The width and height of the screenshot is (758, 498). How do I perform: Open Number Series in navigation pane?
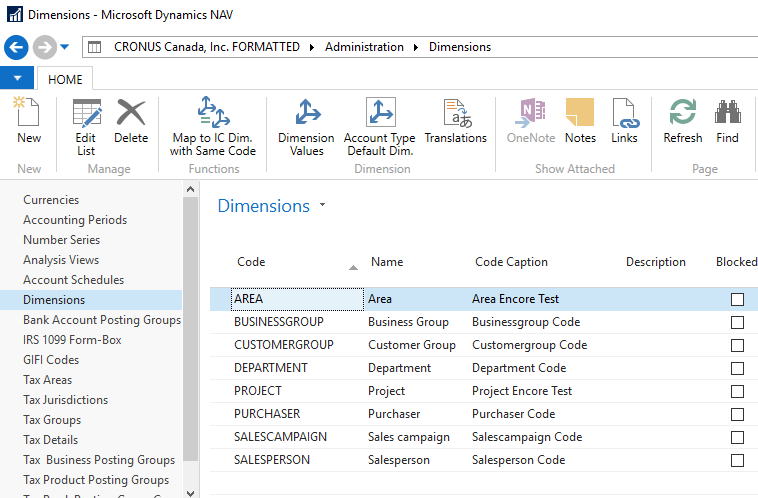coord(61,240)
